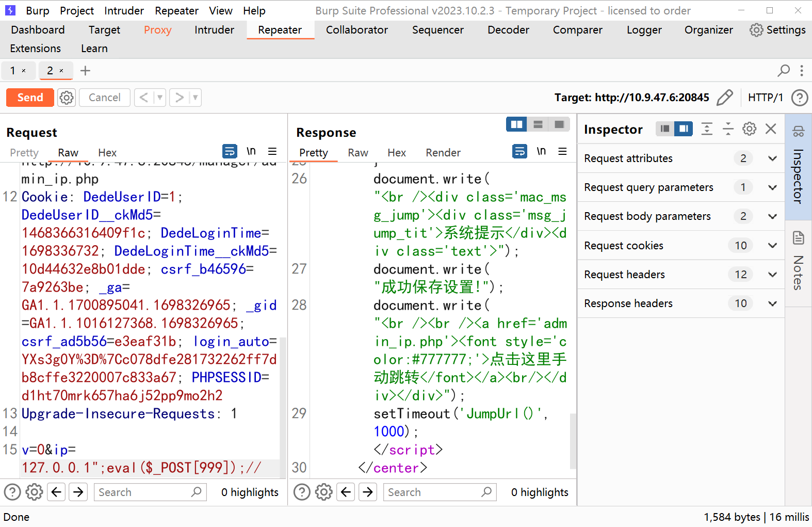Search Repeater tabs with magnifier icon
Screen dimensions: 812x527
[784, 70]
